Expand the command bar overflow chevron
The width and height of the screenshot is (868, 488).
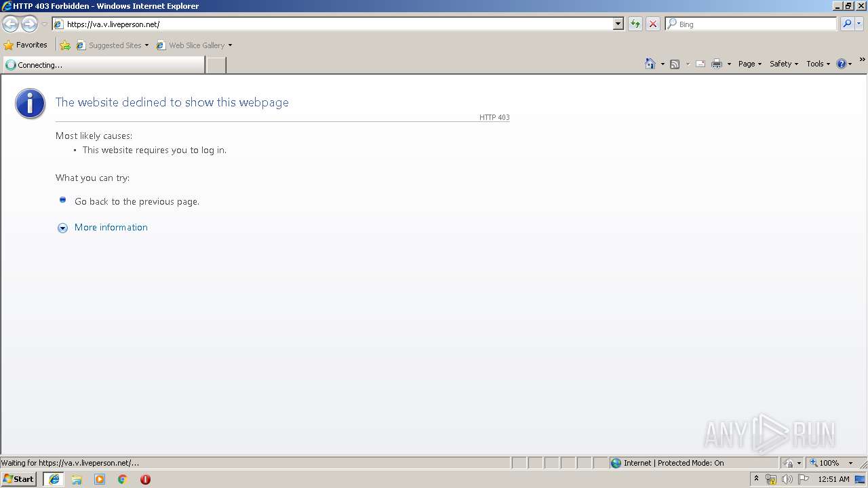[x=862, y=60]
